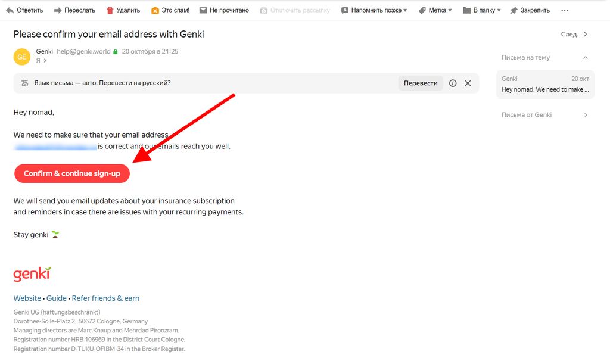Open the three-dot more actions menu
610x364 pixels.
pyautogui.click(x=565, y=10)
